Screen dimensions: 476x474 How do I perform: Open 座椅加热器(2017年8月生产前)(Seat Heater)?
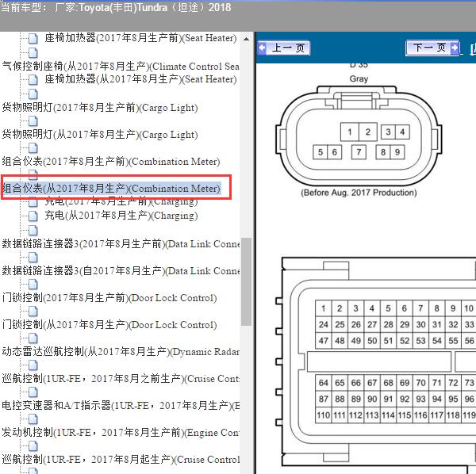pos(140,38)
